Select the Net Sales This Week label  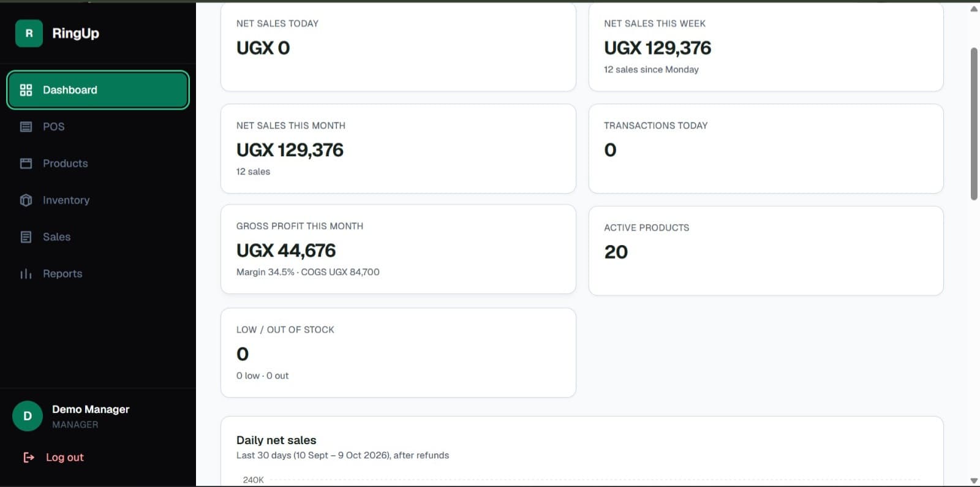tap(655, 23)
